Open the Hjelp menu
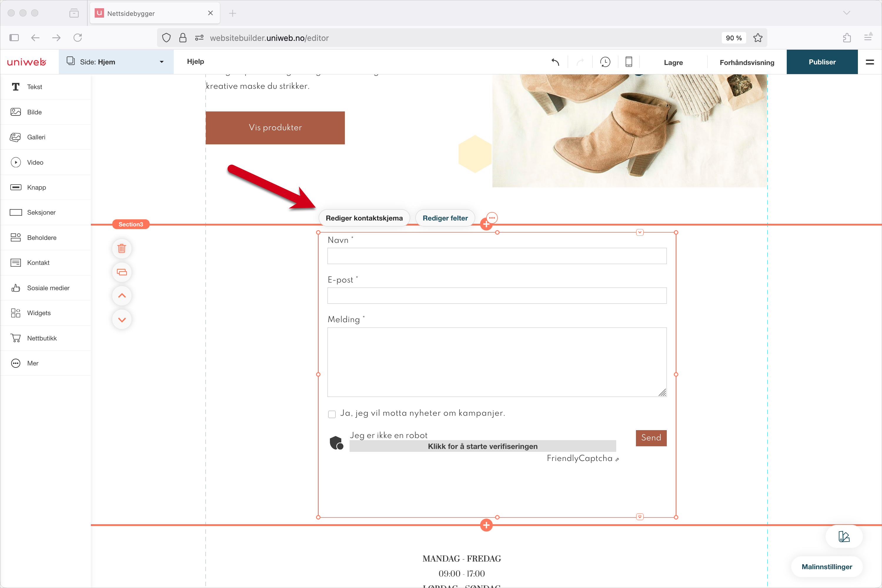This screenshot has width=882, height=588. click(196, 61)
